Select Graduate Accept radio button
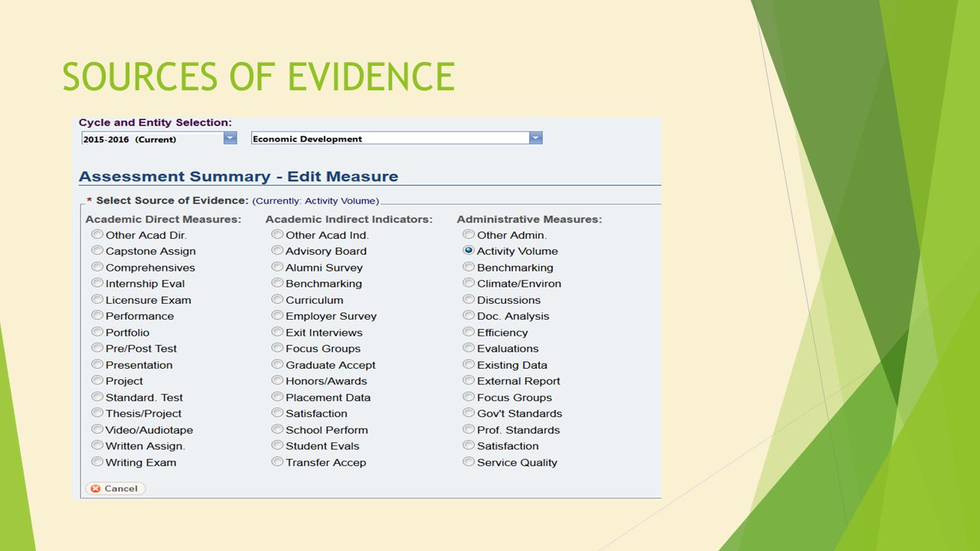The image size is (980, 551). tap(277, 364)
